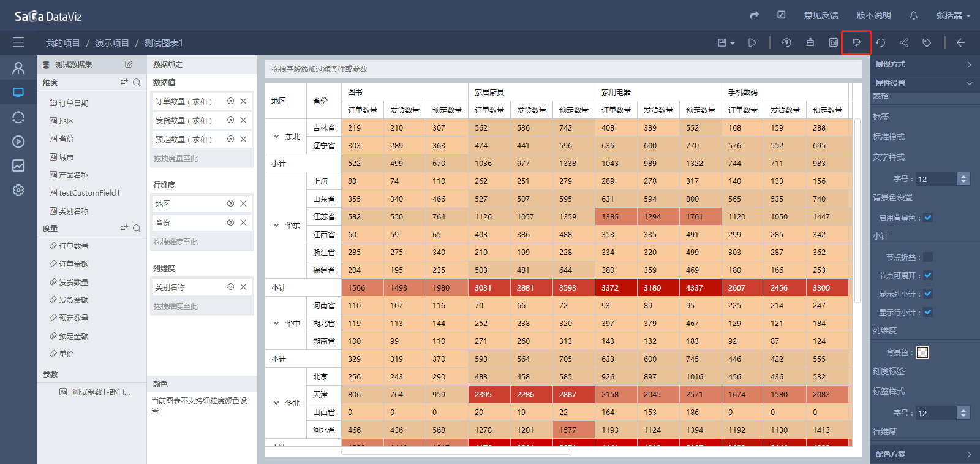Enable the 节点折叠 checkbox

pos(928,257)
